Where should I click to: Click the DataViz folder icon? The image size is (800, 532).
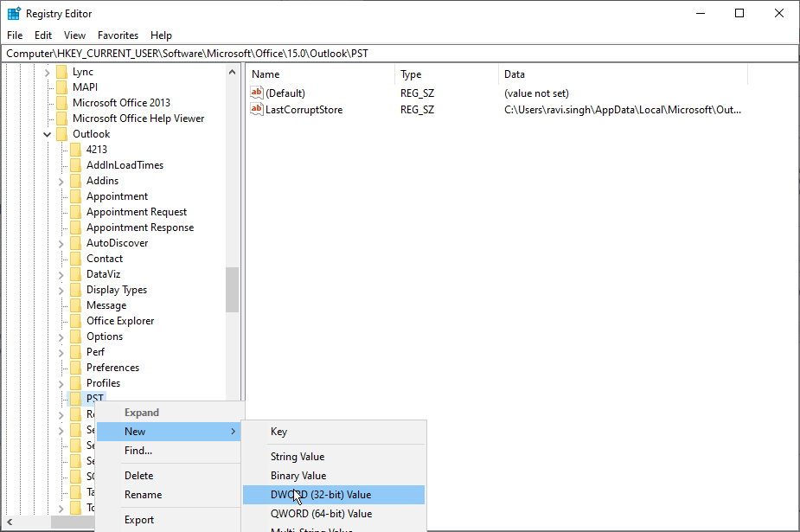[75, 274]
